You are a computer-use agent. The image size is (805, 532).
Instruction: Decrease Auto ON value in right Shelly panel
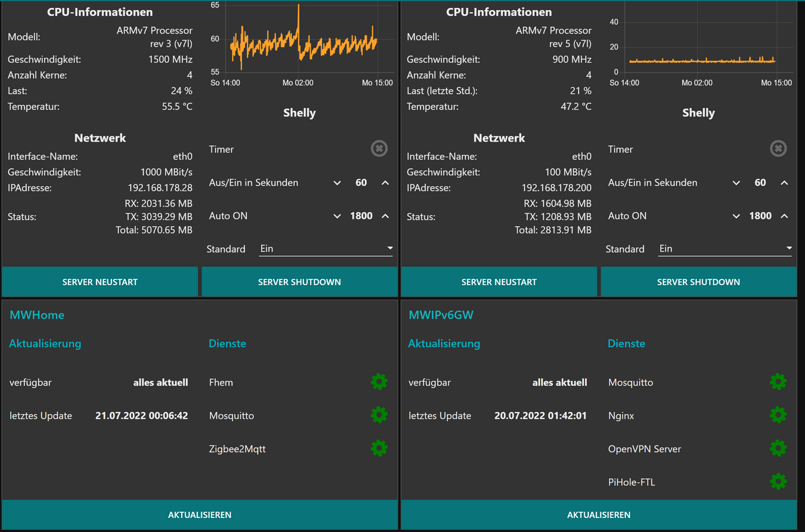click(x=736, y=216)
